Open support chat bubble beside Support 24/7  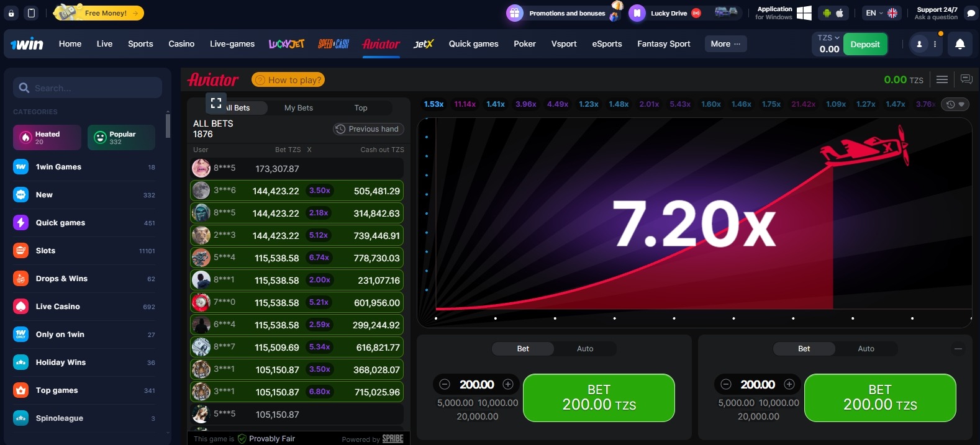(972, 13)
